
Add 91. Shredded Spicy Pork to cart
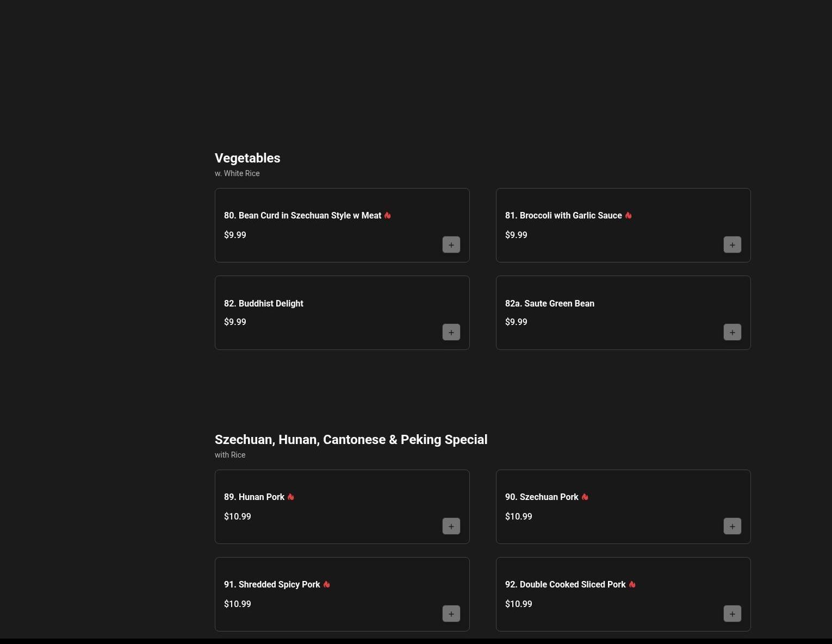coord(451,614)
